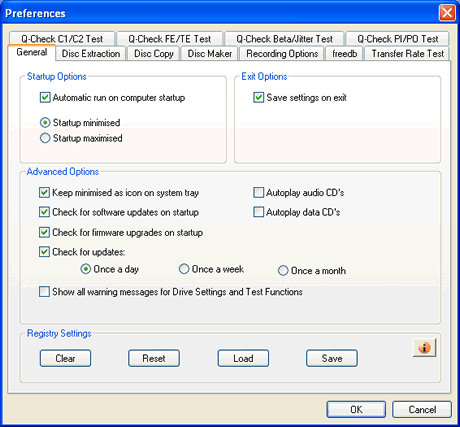Go to Transfer Rate Test tab
The width and height of the screenshot is (460, 427).
pyautogui.click(x=407, y=54)
